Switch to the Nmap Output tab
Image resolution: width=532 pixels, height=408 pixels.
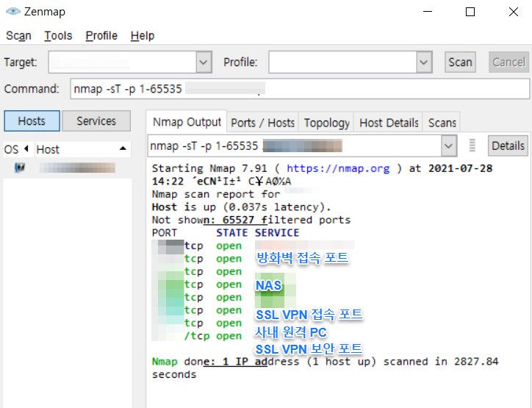[x=187, y=122]
